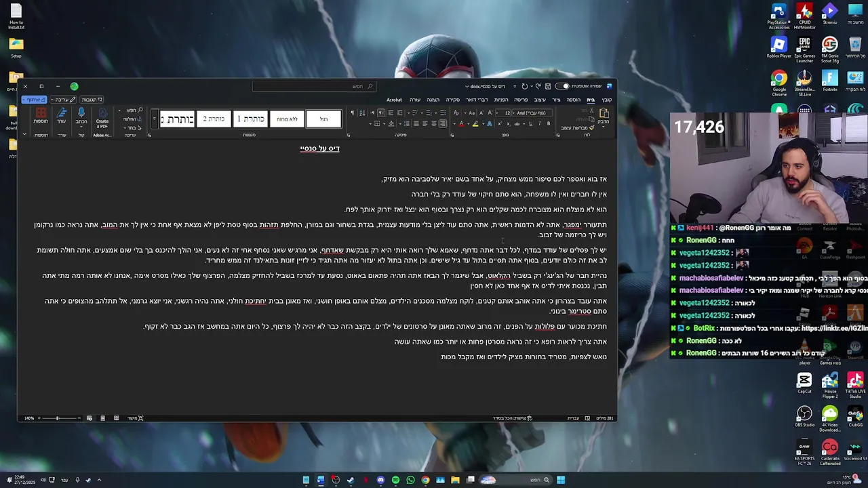Open the Editing mode עריכה dropdown
This screenshot has width=868, height=488.
(x=63, y=100)
